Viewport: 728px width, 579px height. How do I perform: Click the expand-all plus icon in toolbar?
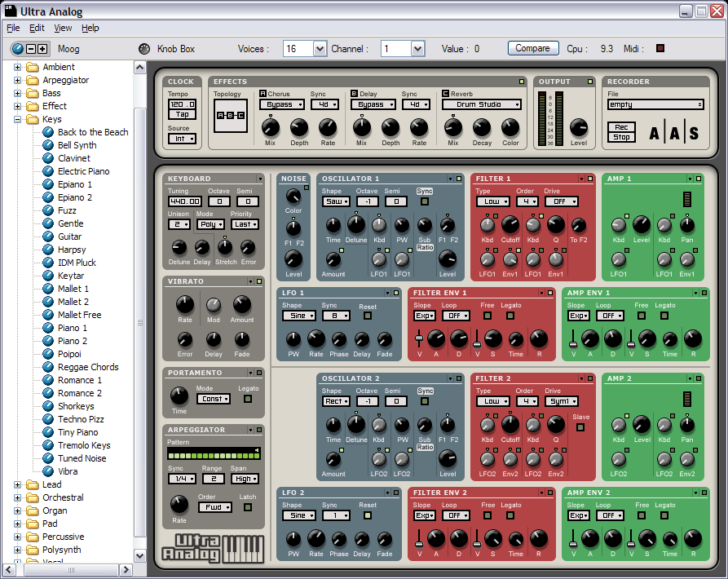click(42, 49)
